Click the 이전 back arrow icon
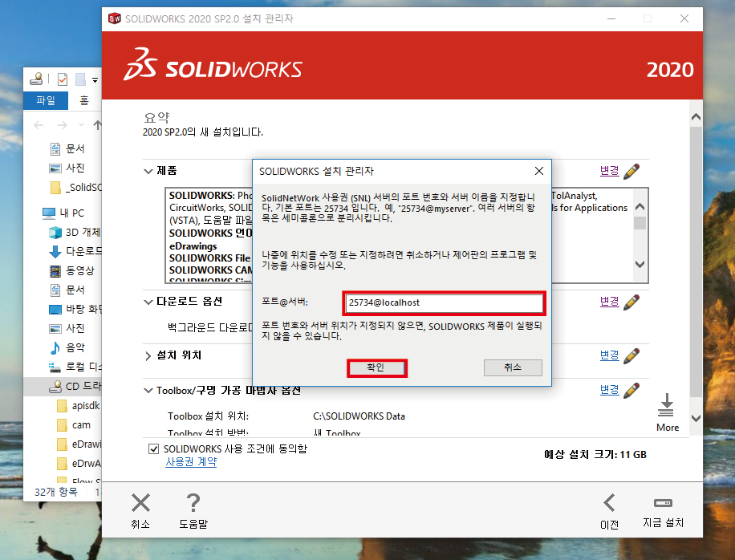Viewport: 735px width, 560px height. click(x=609, y=503)
